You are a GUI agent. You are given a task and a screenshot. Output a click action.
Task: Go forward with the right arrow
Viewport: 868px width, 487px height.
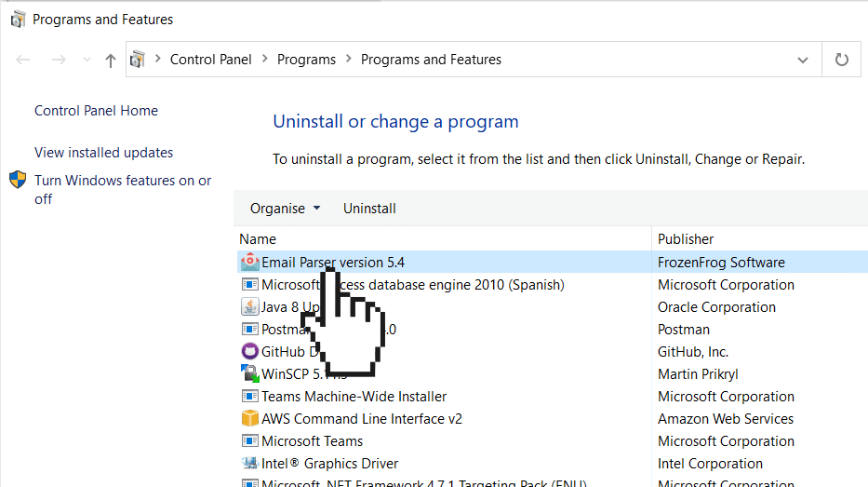[x=59, y=60]
